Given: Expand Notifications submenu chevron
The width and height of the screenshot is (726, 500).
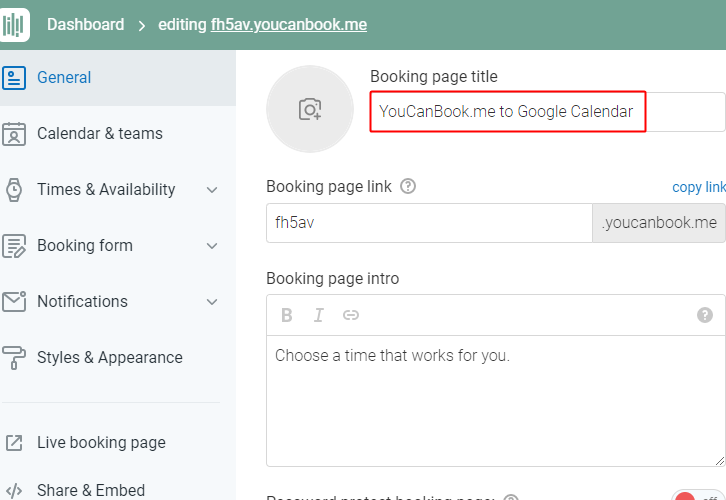Looking at the screenshot, I should tap(212, 302).
